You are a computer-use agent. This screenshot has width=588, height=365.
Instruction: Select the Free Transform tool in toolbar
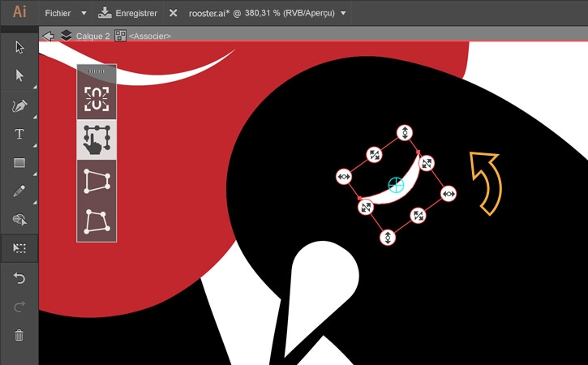pos(19,248)
